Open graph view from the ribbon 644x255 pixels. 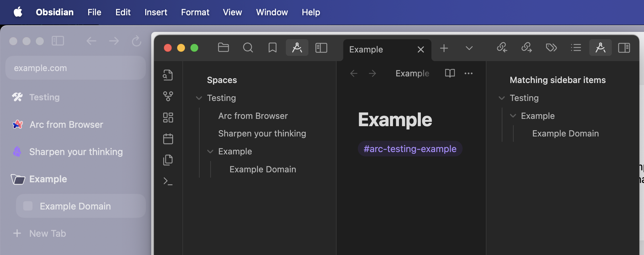(168, 96)
